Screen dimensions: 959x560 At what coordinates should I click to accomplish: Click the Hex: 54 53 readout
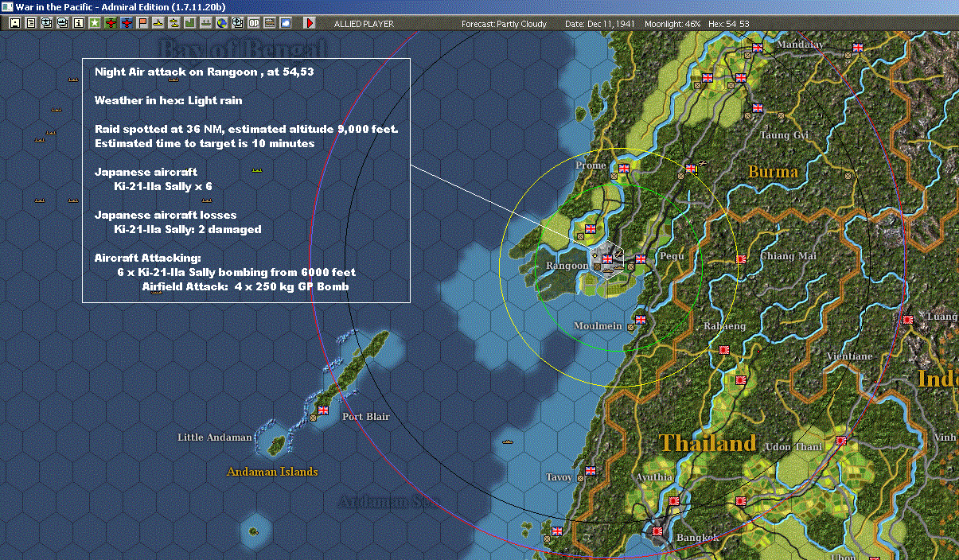728,24
